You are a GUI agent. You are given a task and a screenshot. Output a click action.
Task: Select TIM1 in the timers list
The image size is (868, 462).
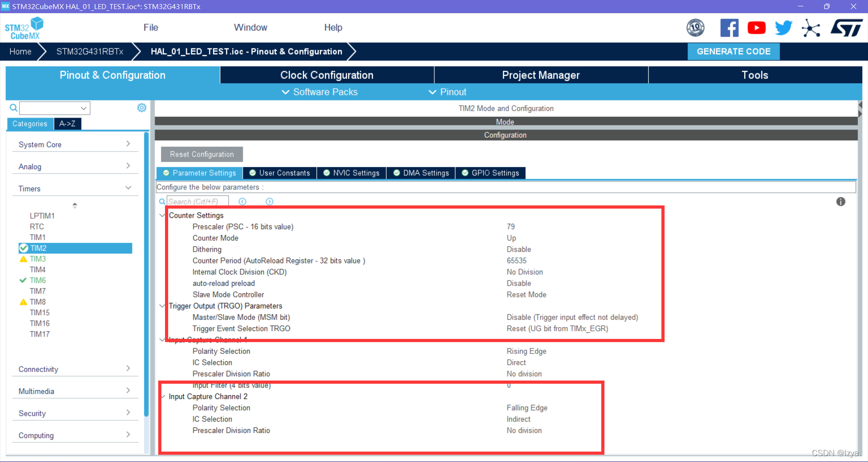(x=38, y=238)
